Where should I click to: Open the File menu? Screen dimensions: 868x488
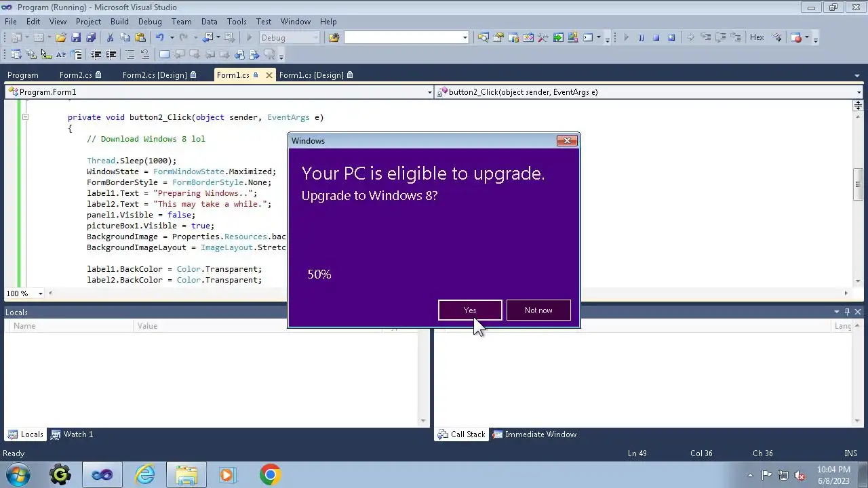(11, 22)
